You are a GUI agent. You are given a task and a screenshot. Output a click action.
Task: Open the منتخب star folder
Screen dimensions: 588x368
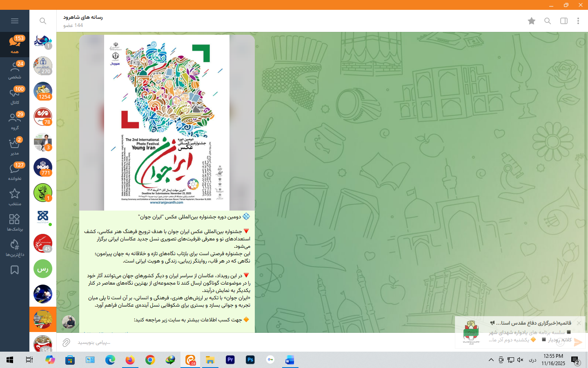(15, 197)
